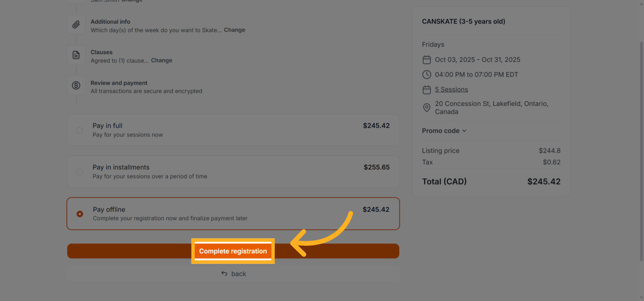Select the Pay in installments radio button
Viewport: 644px width, 301px height.
pyautogui.click(x=79, y=172)
